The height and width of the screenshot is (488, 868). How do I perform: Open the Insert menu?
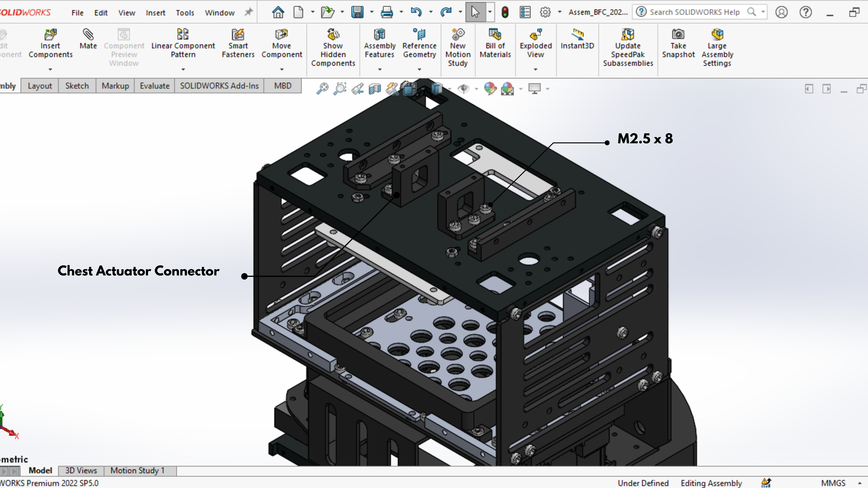155,13
